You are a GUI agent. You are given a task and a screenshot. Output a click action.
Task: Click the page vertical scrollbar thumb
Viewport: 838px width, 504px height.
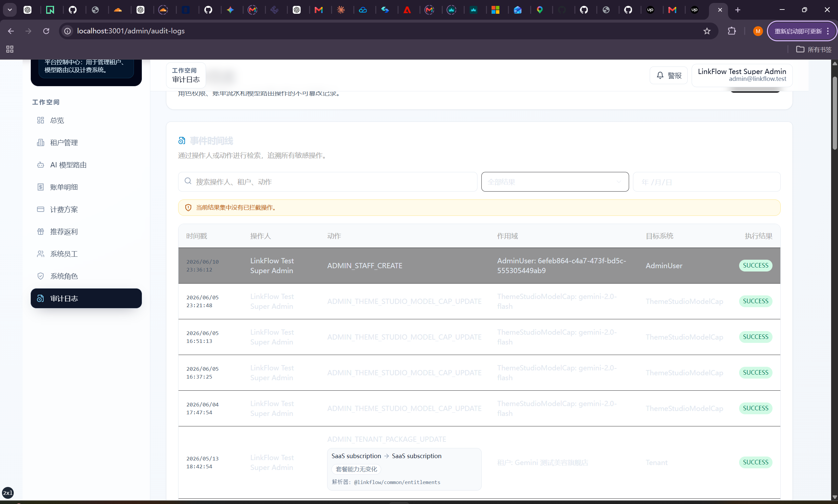(x=835, y=113)
